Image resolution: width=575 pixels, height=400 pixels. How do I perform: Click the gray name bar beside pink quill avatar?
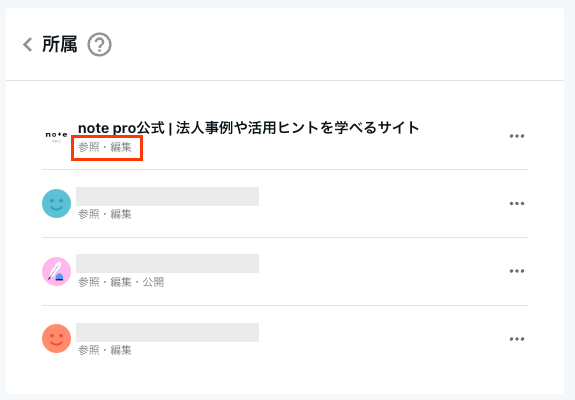click(x=168, y=264)
